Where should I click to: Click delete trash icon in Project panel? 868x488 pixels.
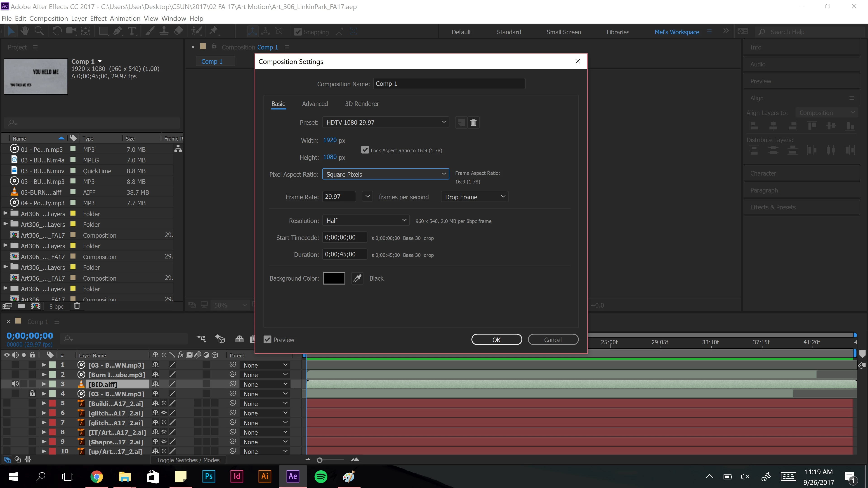click(x=77, y=305)
